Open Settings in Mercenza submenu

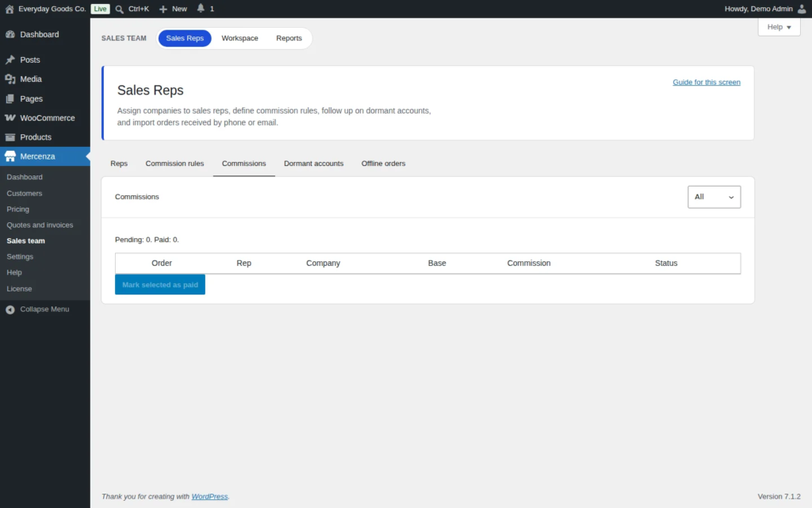[x=20, y=256]
